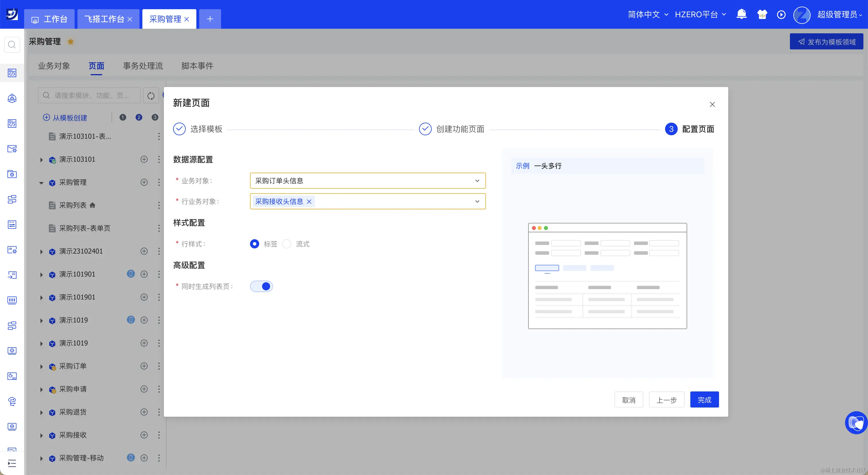The image size is (868, 475).
Task: Expand the 采购退货 tree node
Action: pyautogui.click(x=41, y=412)
